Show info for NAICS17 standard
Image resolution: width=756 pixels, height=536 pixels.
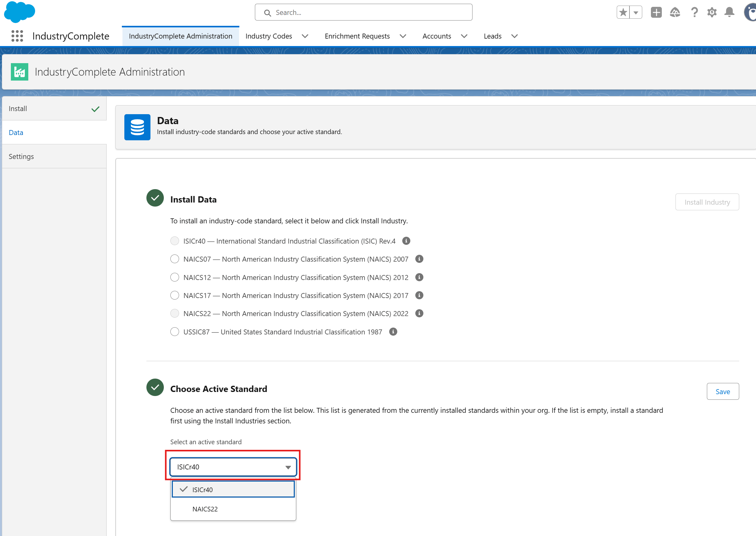point(419,296)
